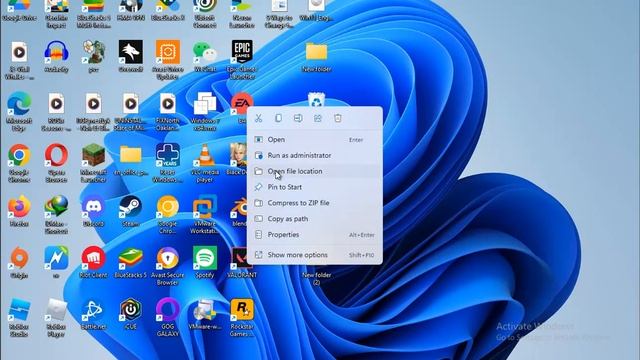Select the Overwolf wolf icon
This screenshot has width=640, height=360.
131,51
